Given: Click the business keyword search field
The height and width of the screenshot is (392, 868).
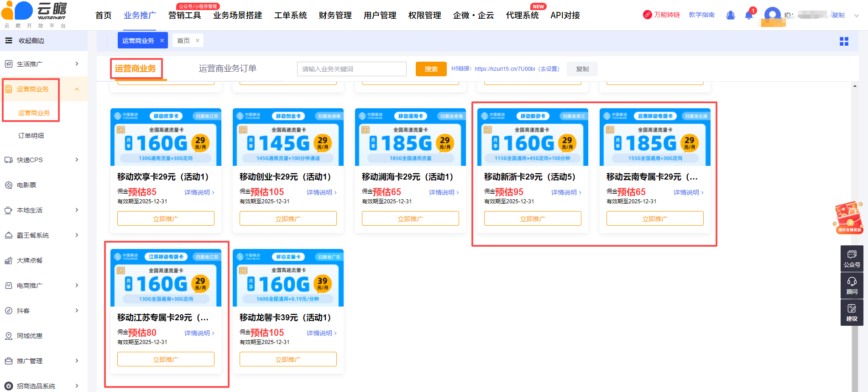Looking at the screenshot, I should 351,69.
